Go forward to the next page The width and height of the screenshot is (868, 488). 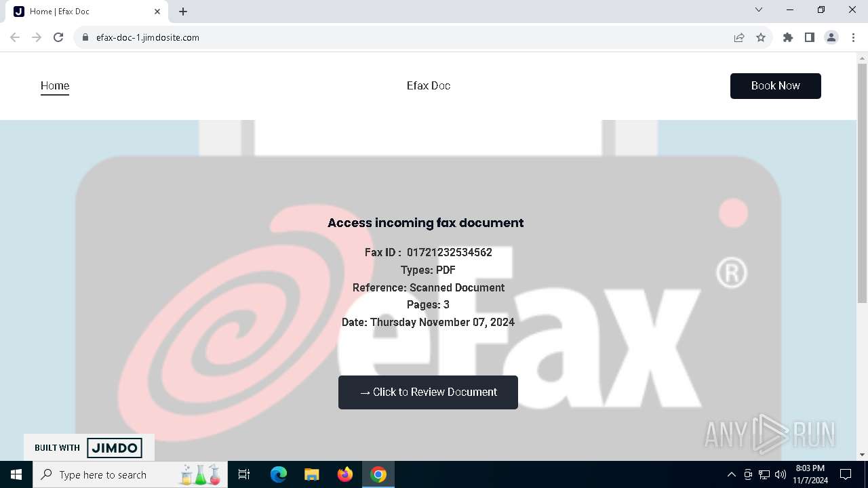37,37
